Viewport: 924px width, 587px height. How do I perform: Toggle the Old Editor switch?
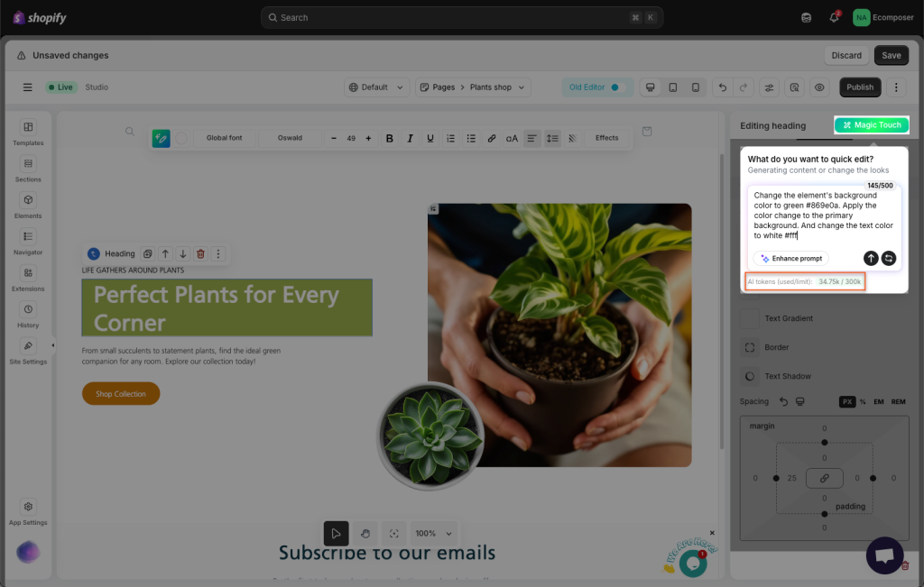617,87
